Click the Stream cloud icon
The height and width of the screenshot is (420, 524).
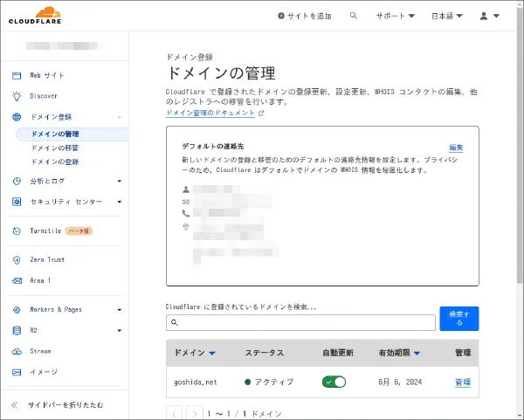[x=17, y=351]
